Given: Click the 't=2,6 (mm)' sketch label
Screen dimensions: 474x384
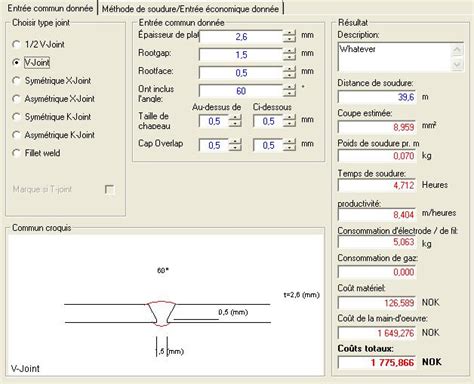Looking at the screenshot, I should pyautogui.click(x=301, y=295).
